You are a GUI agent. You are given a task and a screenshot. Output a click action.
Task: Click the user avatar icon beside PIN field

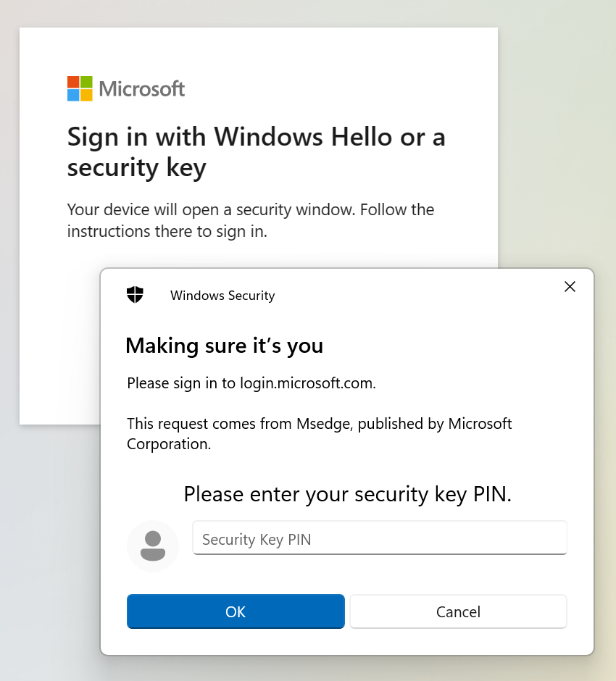coord(152,546)
